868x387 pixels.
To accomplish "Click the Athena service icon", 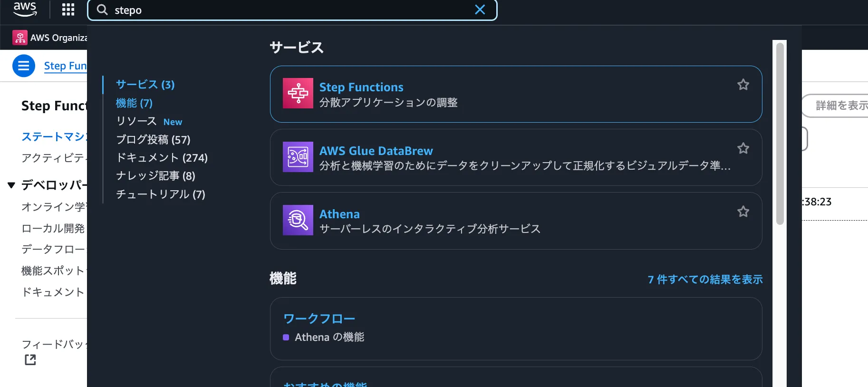I will (298, 220).
